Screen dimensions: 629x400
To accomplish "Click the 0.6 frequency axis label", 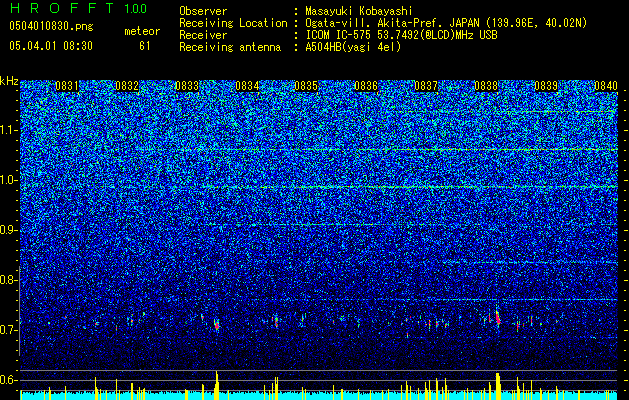I will click(x=9, y=380).
